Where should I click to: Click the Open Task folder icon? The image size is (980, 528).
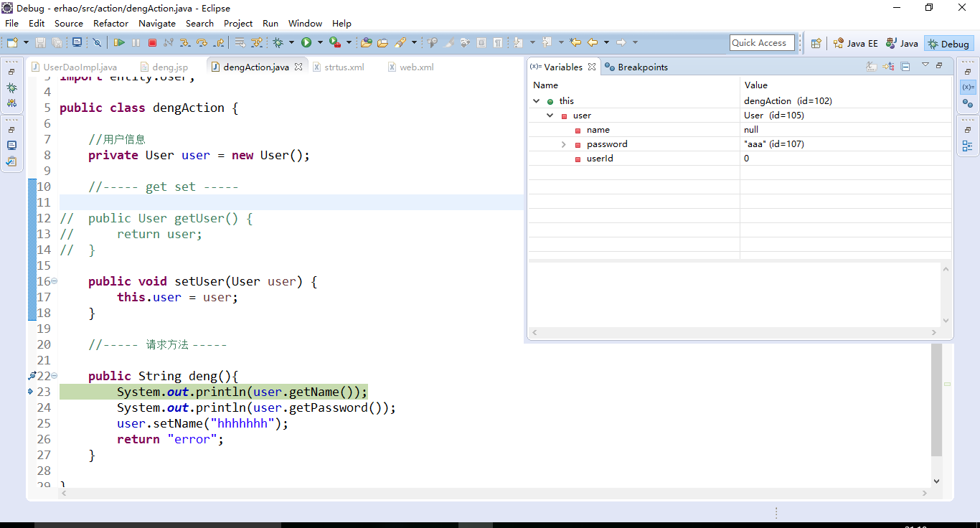(382, 43)
